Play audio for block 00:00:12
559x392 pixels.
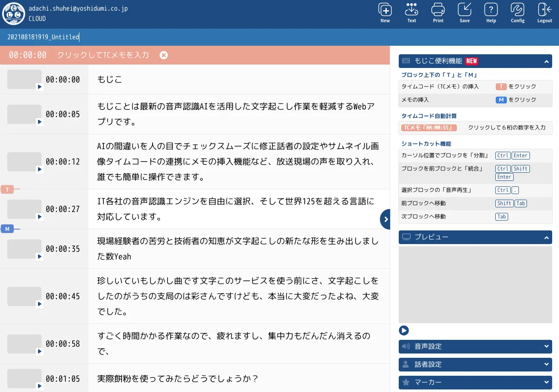pyautogui.click(x=39, y=169)
